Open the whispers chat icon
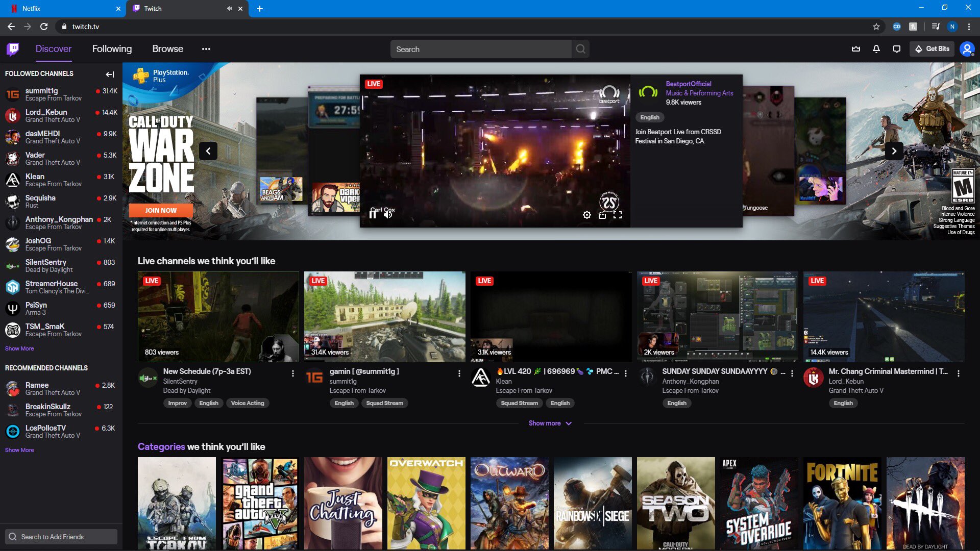The width and height of the screenshot is (980, 551). 897,49
